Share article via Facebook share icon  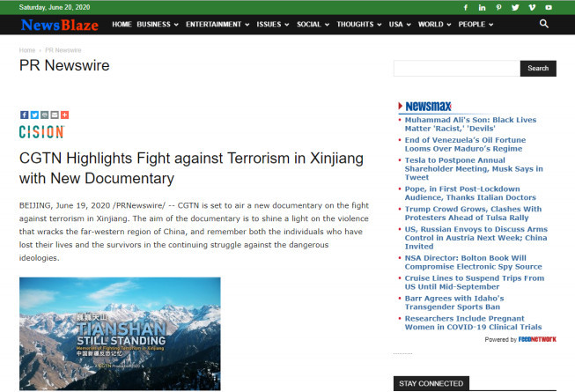tap(24, 115)
